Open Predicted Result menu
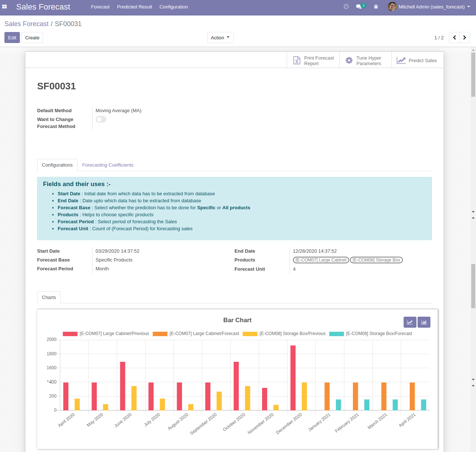 coord(135,7)
